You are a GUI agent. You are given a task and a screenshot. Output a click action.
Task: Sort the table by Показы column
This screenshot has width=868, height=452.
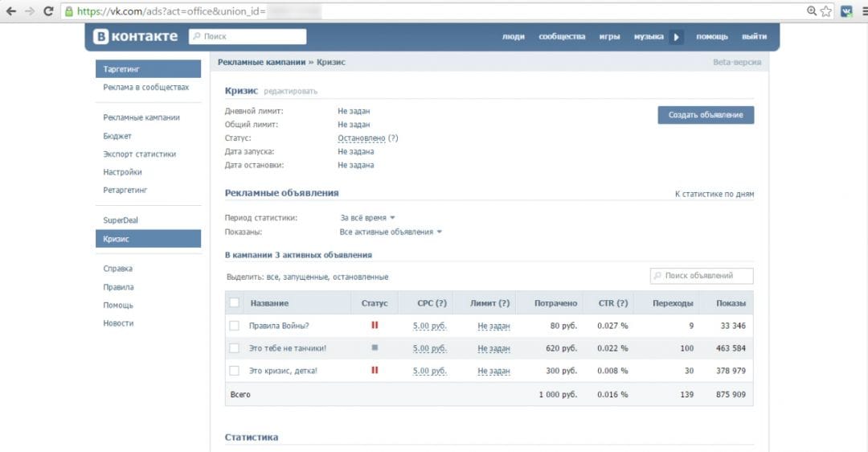[x=731, y=303]
